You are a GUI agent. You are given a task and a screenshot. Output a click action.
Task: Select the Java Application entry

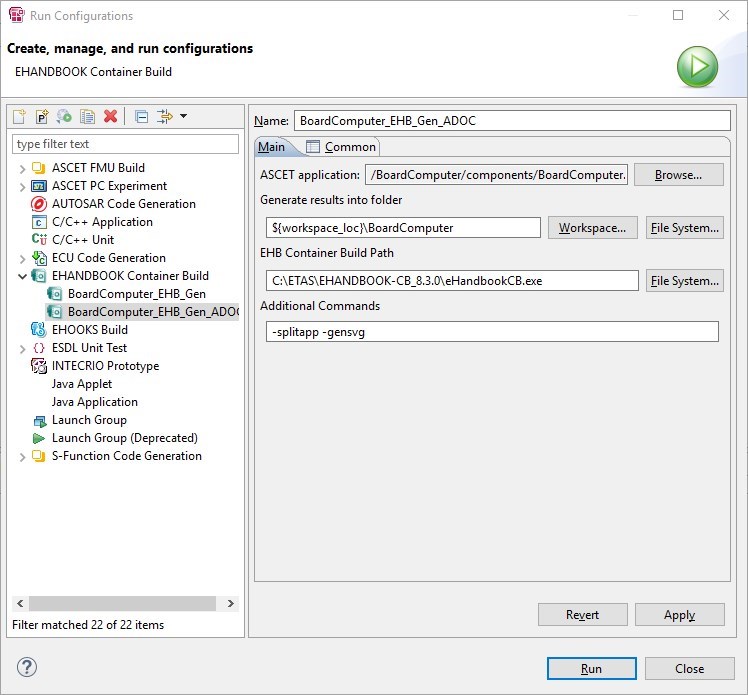pos(94,402)
